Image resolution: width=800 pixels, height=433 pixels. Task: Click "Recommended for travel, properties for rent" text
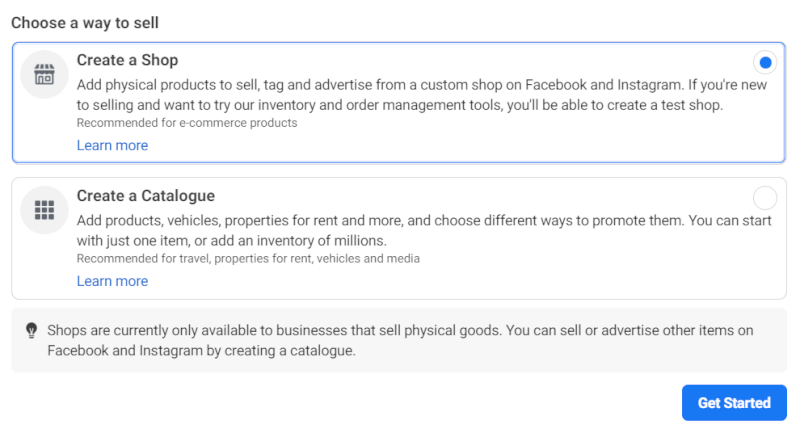[248, 258]
